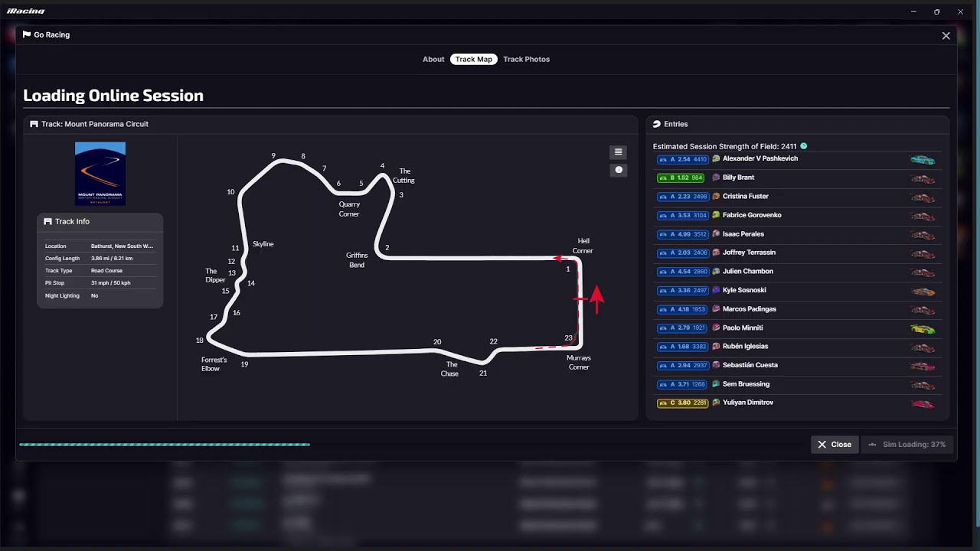This screenshot has width=980, height=551.
Task: Click Sem Bruessing's helmet icon
Action: (x=716, y=384)
